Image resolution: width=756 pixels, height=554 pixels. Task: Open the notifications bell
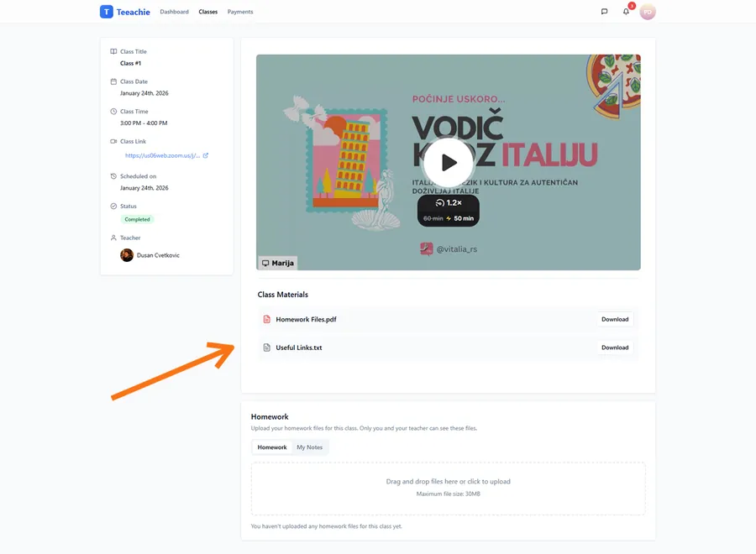tap(627, 12)
